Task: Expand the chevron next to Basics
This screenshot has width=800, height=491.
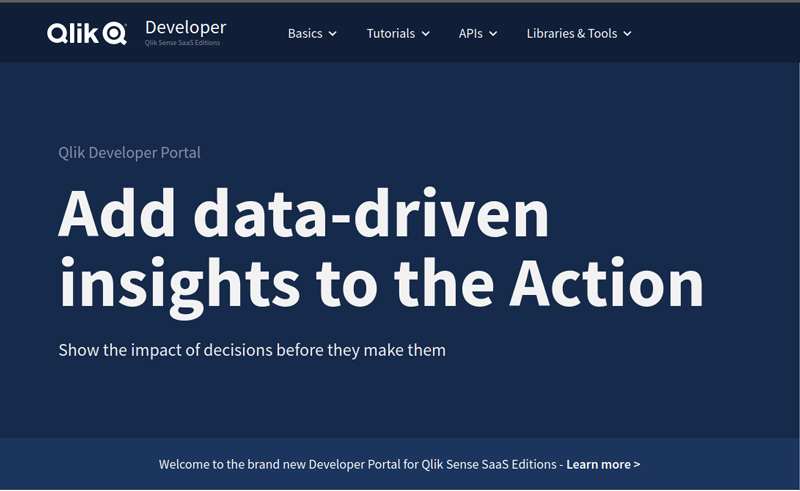Action: tap(333, 34)
